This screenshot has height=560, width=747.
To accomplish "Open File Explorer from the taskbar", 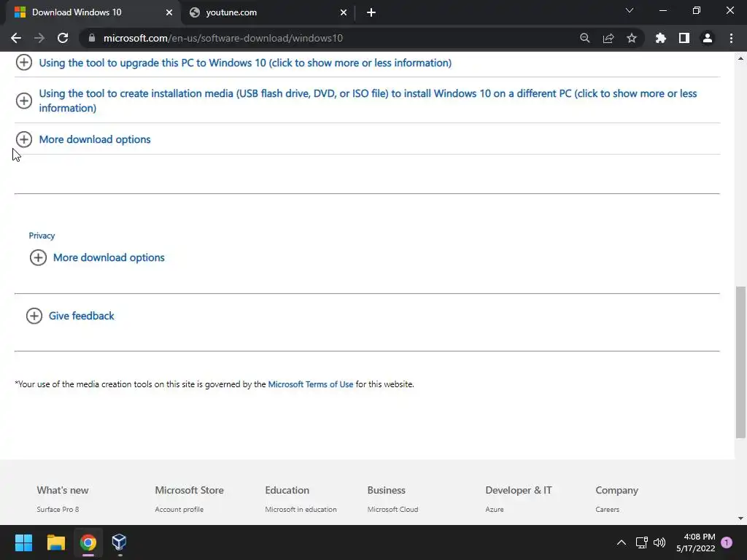I will (55, 542).
